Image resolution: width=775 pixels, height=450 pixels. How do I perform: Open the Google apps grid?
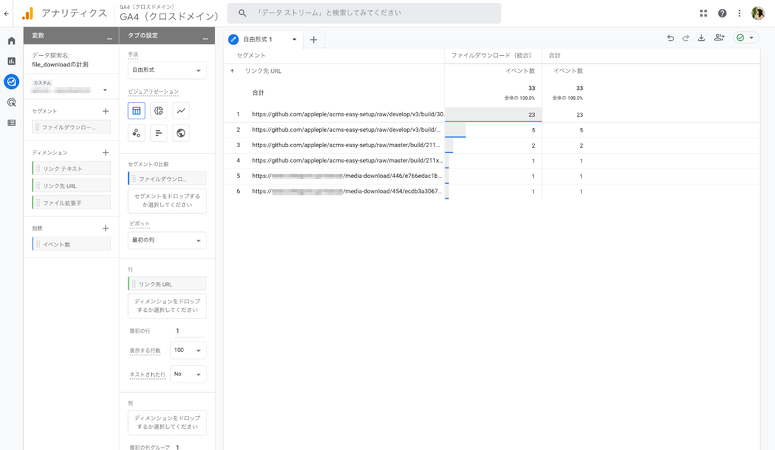703,13
